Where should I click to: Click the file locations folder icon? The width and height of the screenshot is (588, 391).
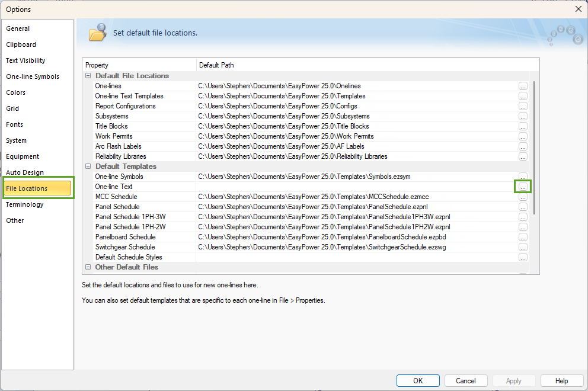tap(98, 33)
